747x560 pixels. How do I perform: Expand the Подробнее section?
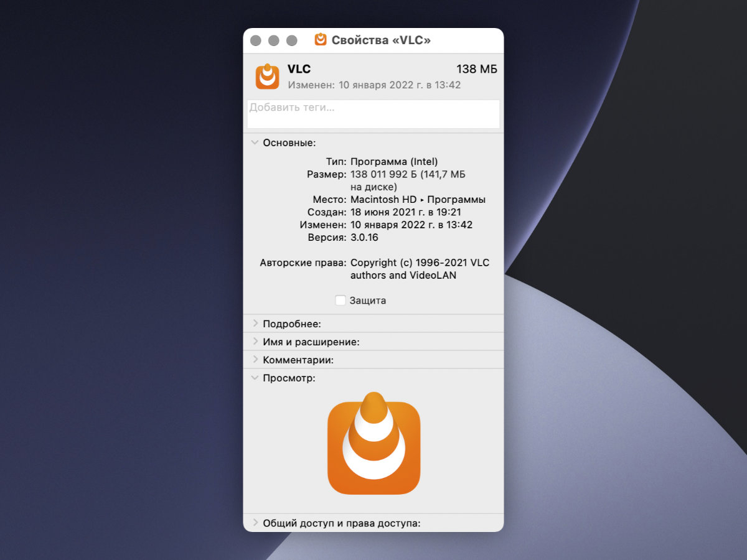coord(255,324)
